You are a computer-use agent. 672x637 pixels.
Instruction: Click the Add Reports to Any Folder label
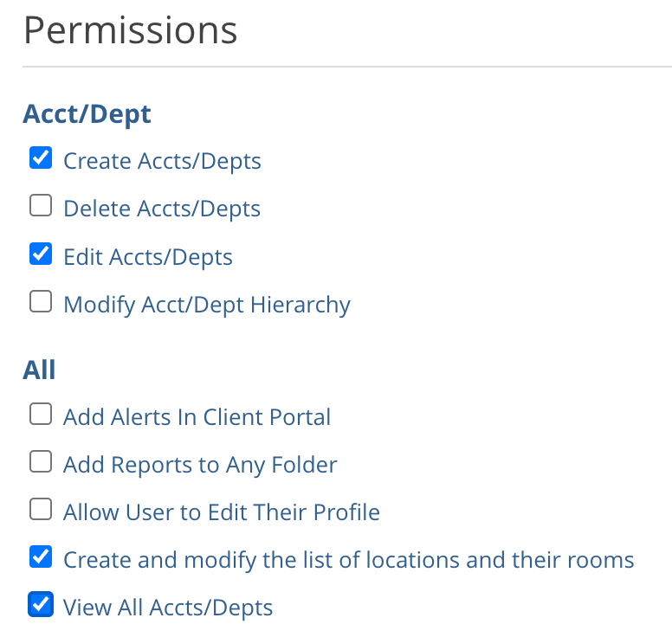tap(200, 465)
